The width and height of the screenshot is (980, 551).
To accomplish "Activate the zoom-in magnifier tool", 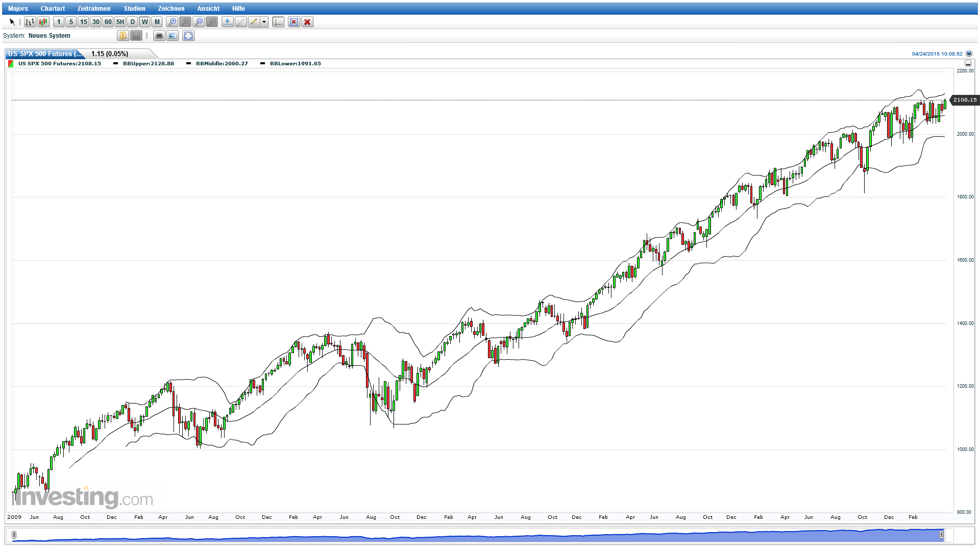I will (173, 22).
